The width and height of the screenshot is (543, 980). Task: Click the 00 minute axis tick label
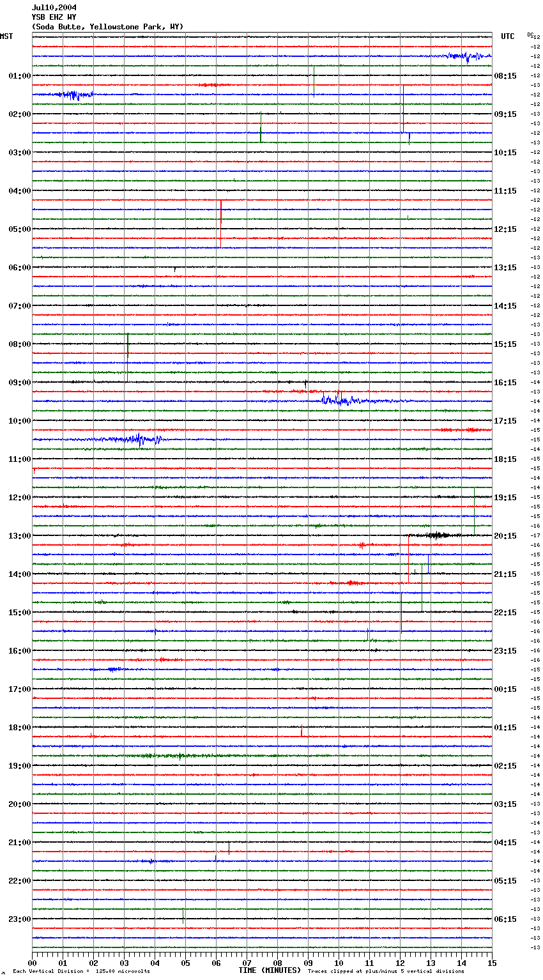click(32, 963)
